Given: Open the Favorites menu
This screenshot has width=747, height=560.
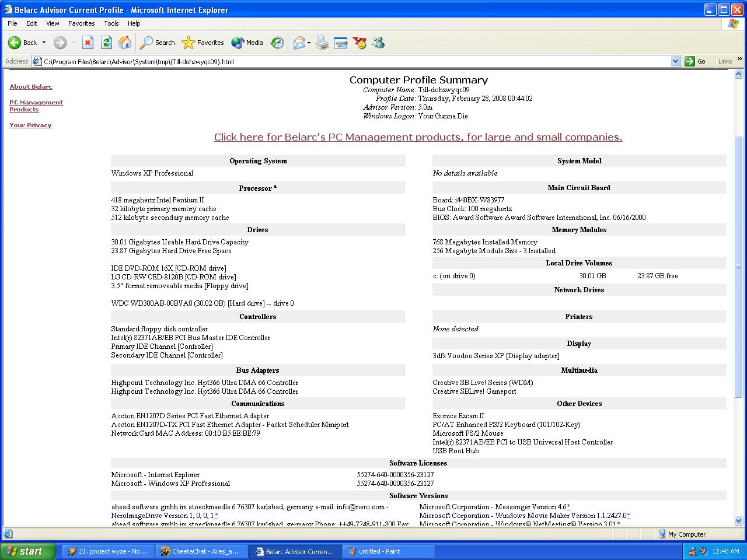Looking at the screenshot, I should pos(81,23).
